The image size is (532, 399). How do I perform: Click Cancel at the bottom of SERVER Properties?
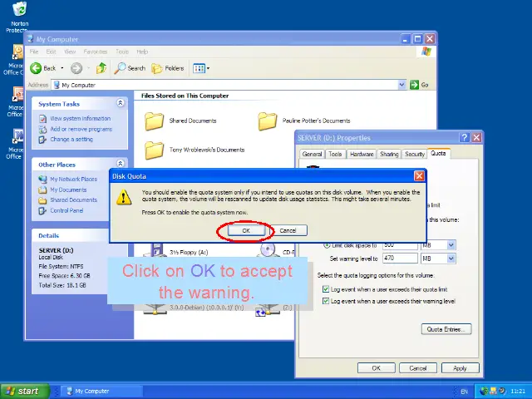(x=417, y=368)
